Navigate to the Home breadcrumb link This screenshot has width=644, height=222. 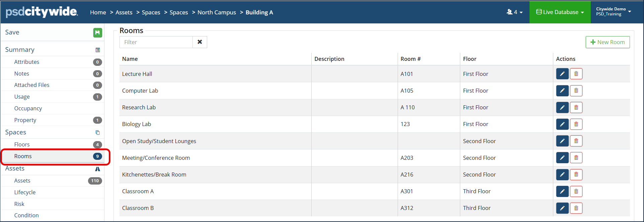point(98,12)
